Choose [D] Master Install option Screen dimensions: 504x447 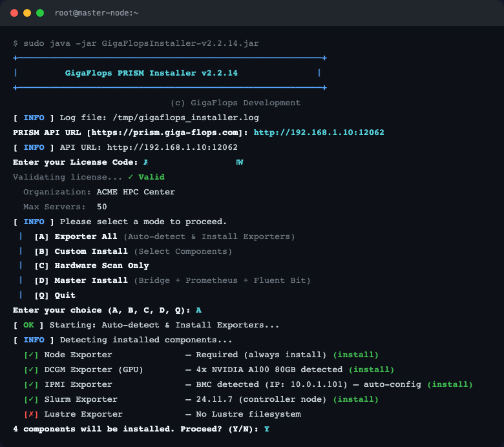click(81, 280)
